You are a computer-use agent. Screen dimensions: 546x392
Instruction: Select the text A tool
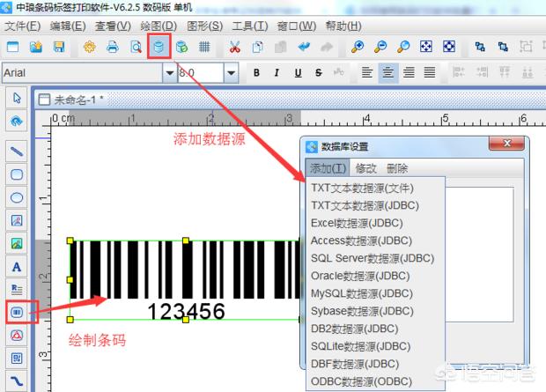17,267
